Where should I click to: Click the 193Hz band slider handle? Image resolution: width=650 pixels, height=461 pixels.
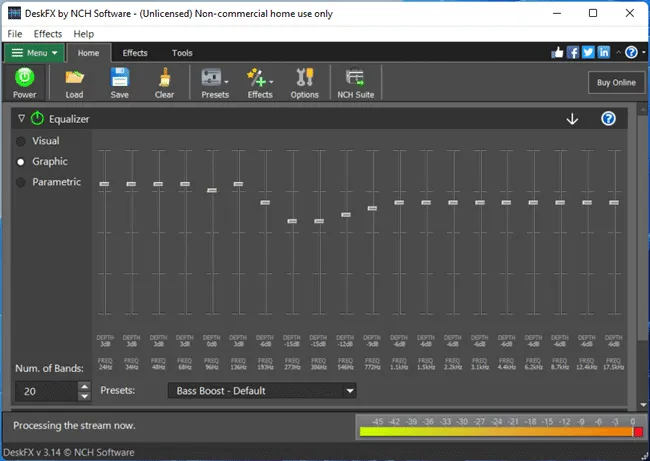[x=265, y=202]
